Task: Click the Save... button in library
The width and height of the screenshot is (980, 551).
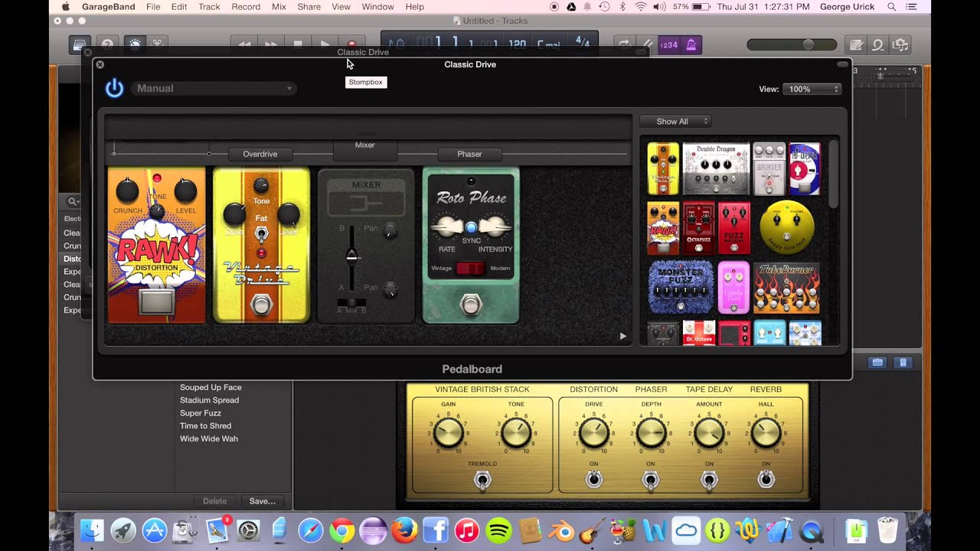Action: (262, 501)
